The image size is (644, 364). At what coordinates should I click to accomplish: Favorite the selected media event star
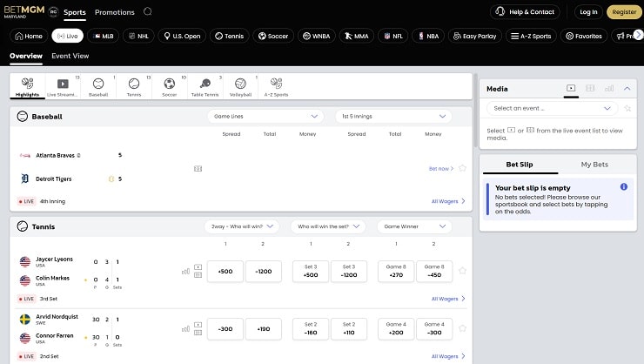click(627, 109)
